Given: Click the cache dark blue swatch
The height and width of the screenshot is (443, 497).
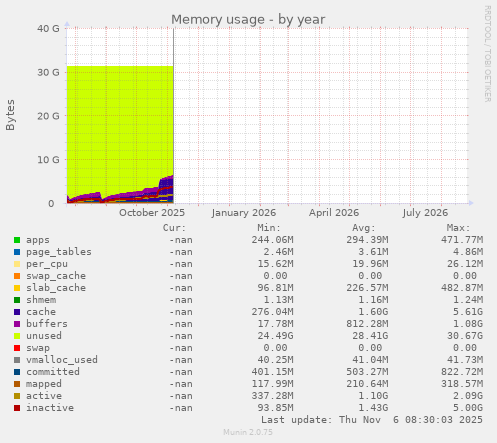Looking at the screenshot, I should [17, 312].
